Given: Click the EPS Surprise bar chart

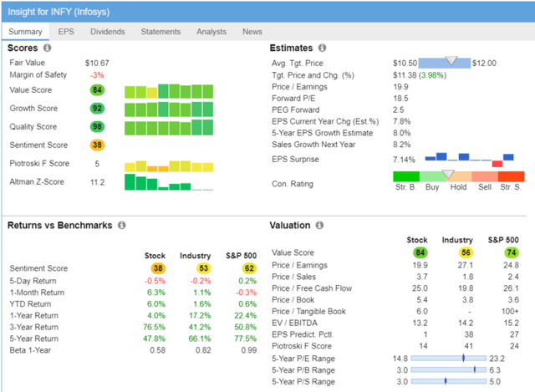Looking at the screenshot, I should pos(469,160).
